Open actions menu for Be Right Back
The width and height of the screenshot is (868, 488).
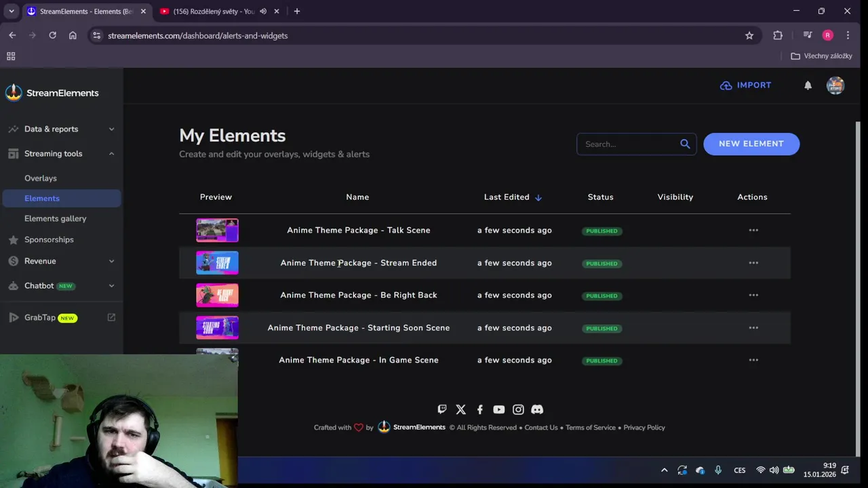pyautogui.click(x=753, y=296)
